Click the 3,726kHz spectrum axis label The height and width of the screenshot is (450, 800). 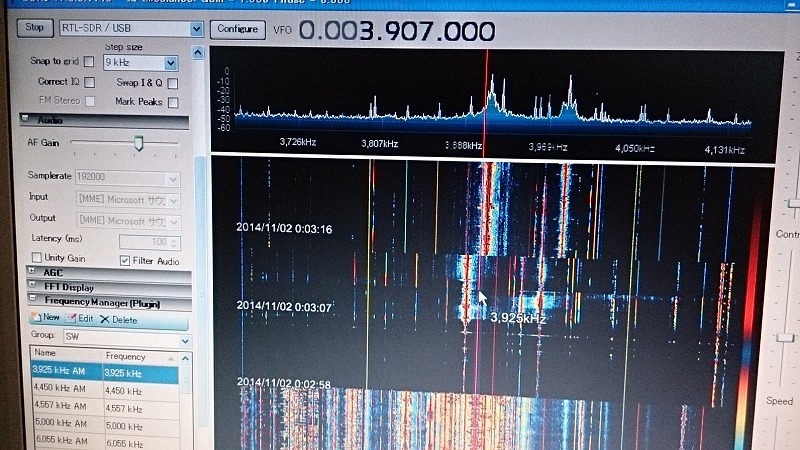[x=297, y=141]
